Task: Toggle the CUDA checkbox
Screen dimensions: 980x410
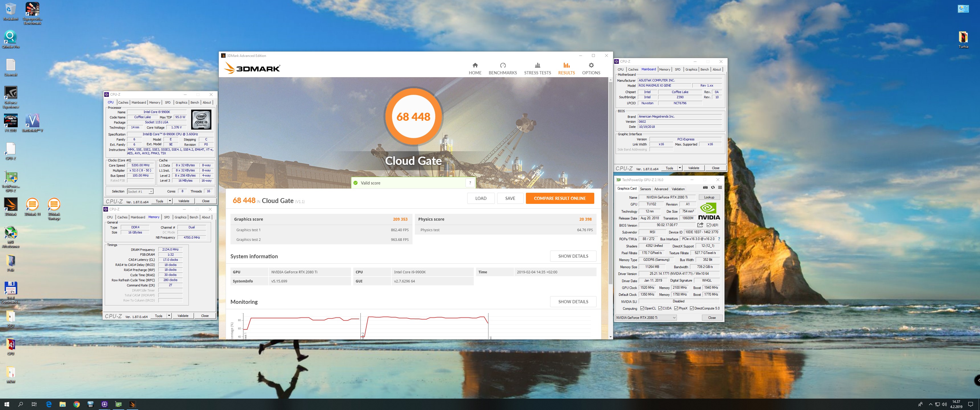Action: (x=660, y=308)
